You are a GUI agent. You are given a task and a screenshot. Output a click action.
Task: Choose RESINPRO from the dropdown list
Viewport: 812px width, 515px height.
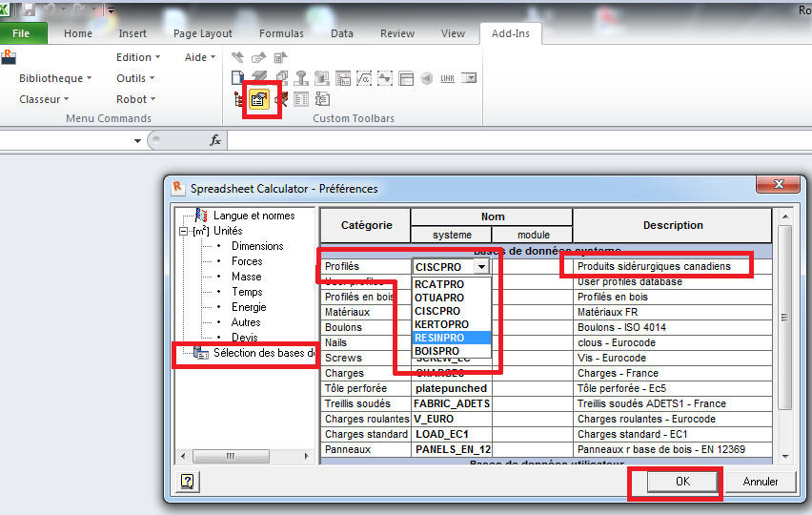452,338
